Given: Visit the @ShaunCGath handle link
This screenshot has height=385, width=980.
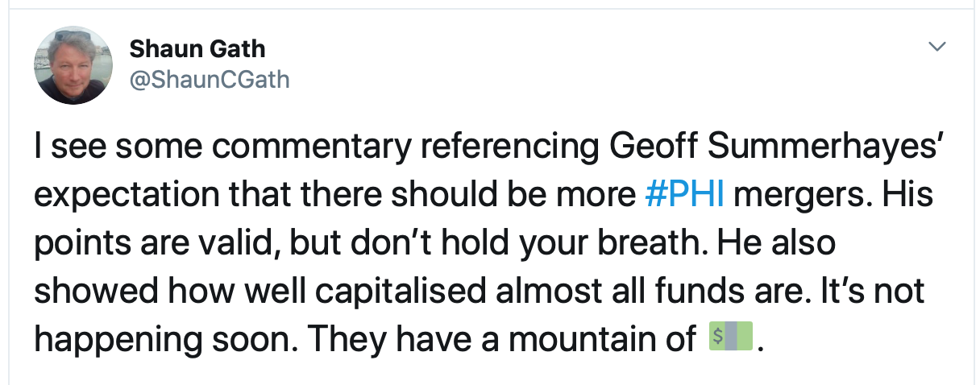Looking at the screenshot, I should click(x=209, y=80).
